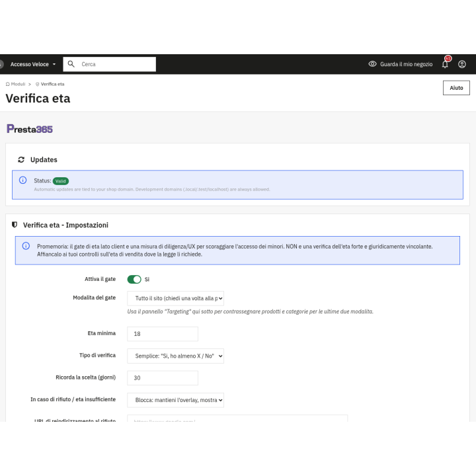Click the Moduli breadcrumb icon

[7, 84]
